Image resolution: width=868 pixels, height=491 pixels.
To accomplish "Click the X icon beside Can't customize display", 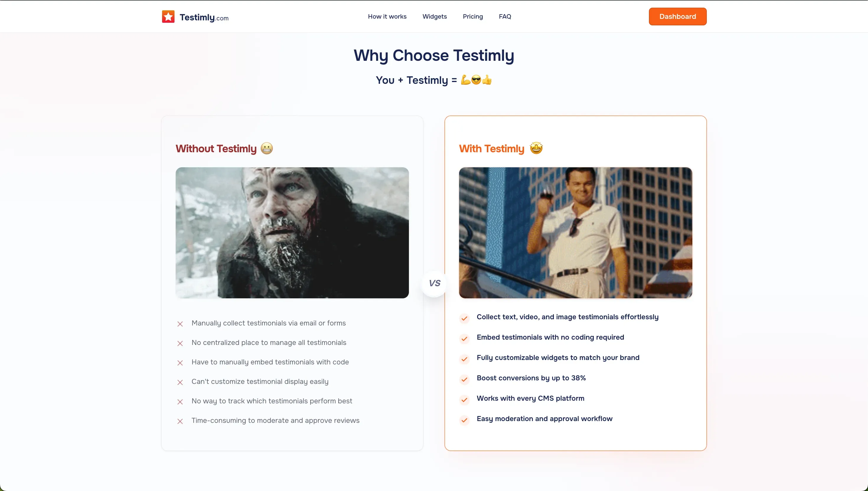I will coord(180,382).
